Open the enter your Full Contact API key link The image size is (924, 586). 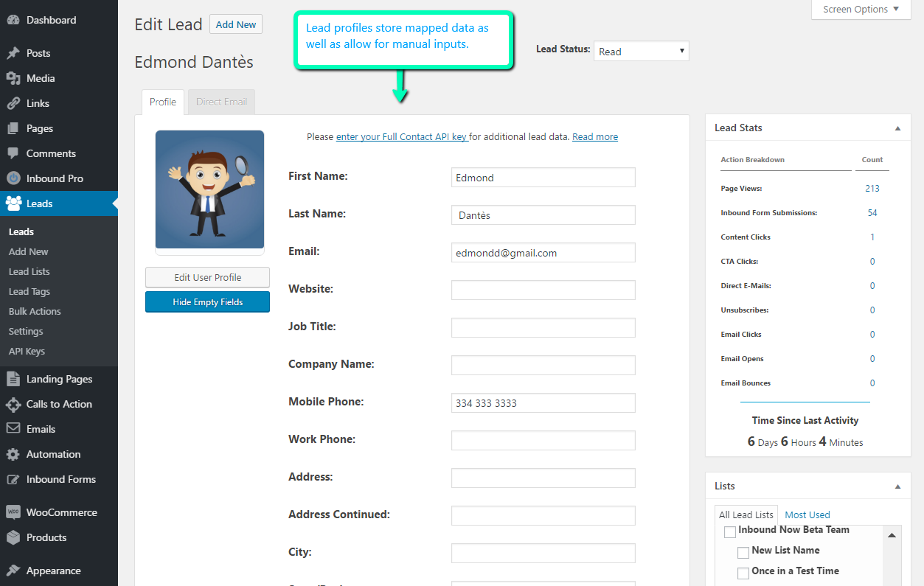click(402, 136)
